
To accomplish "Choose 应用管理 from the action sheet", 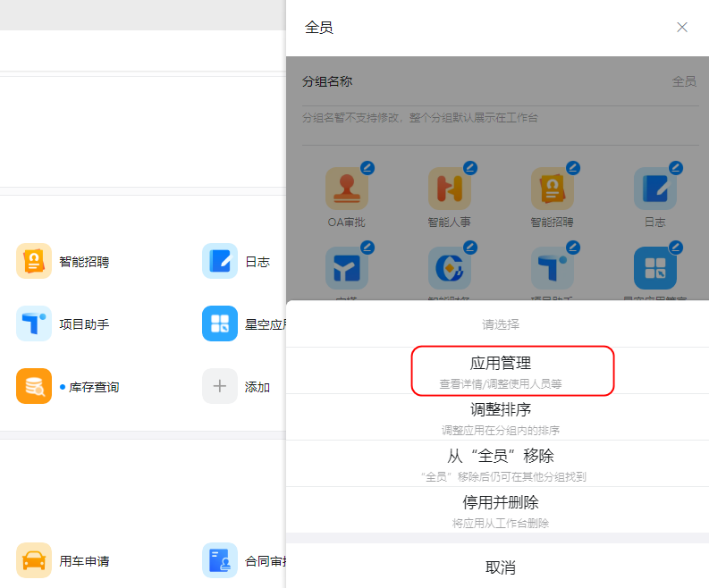I will coord(500,370).
